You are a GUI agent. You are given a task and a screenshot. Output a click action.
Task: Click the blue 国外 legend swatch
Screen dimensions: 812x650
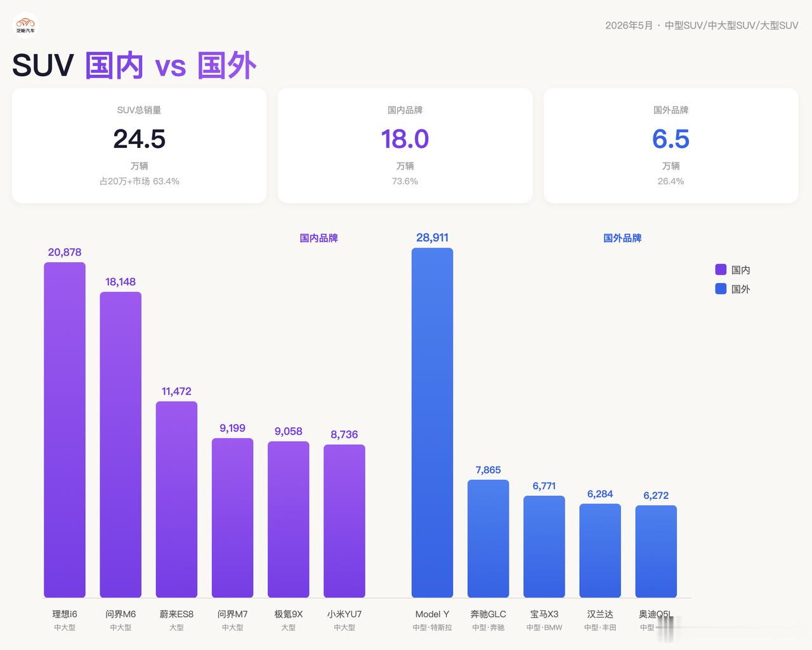coord(721,289)
